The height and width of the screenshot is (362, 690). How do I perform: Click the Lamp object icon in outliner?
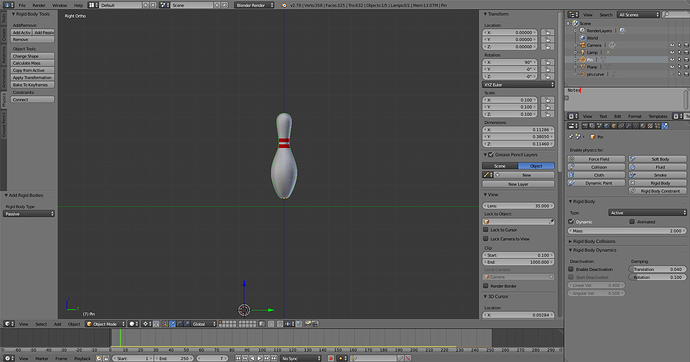coord(583,52)
